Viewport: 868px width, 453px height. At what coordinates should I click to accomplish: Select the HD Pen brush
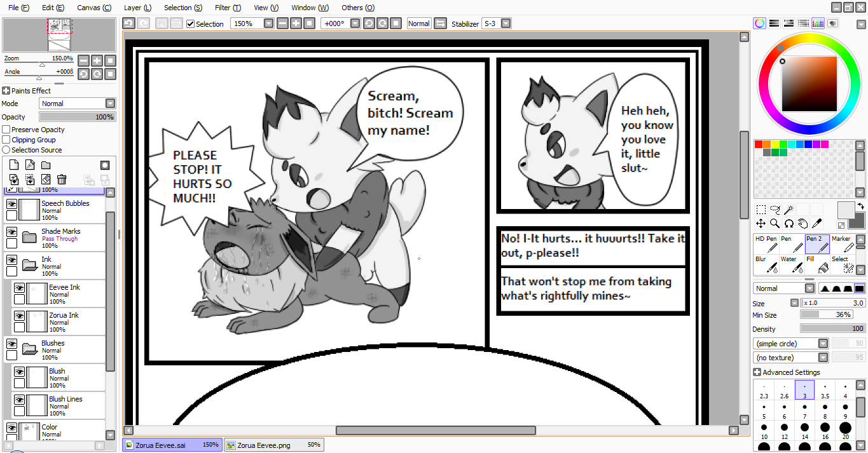pyautogui.click(x=766, y=244)
